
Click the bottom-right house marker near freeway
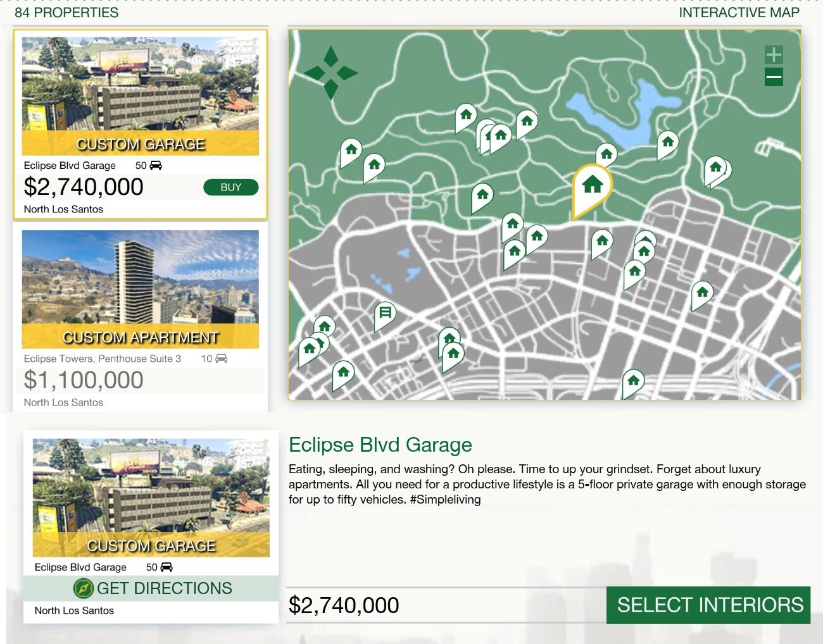coord(633,381)
